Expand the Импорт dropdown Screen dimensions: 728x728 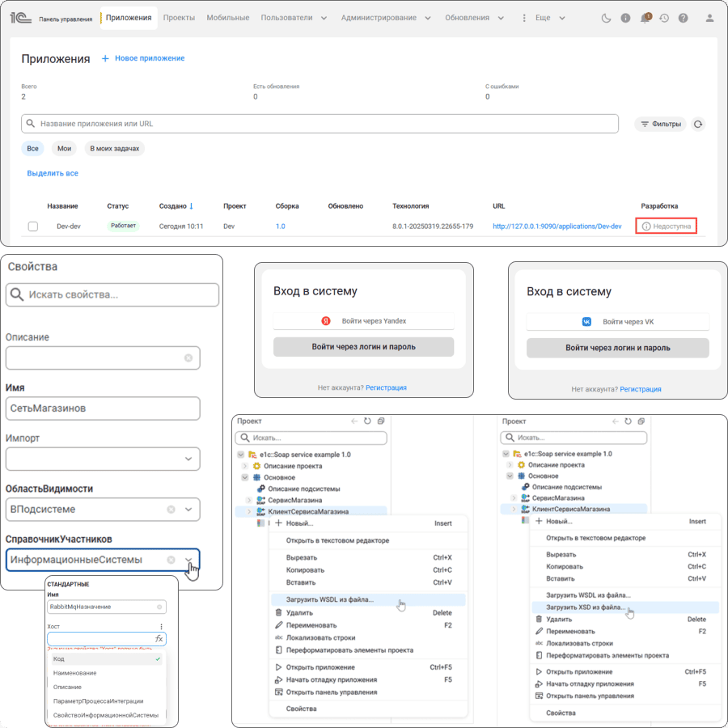188,459
